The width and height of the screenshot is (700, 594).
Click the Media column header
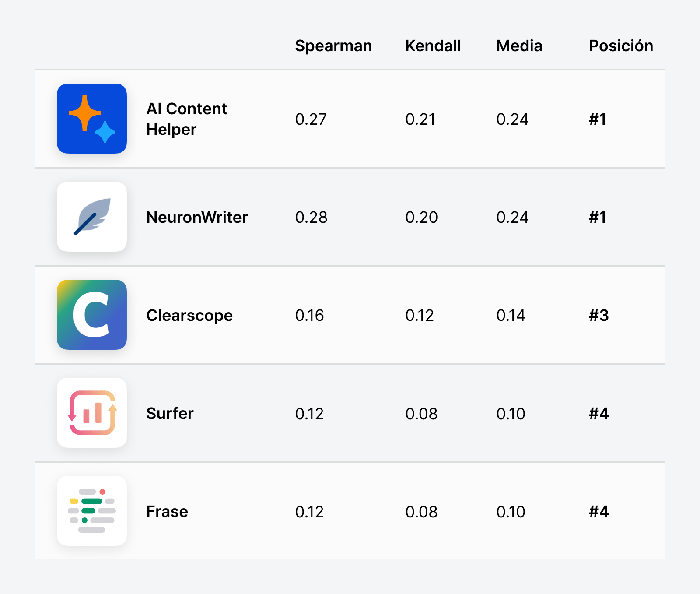(519, 46)
